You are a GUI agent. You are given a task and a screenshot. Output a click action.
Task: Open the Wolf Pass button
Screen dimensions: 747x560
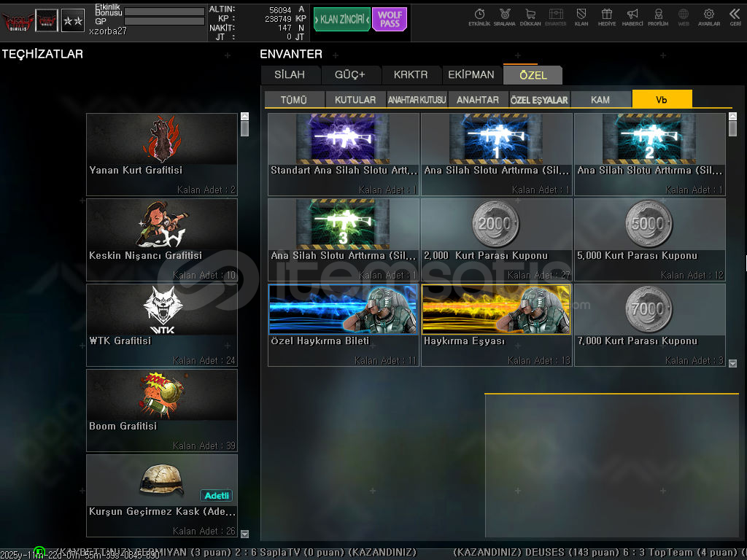pos(390,20)
